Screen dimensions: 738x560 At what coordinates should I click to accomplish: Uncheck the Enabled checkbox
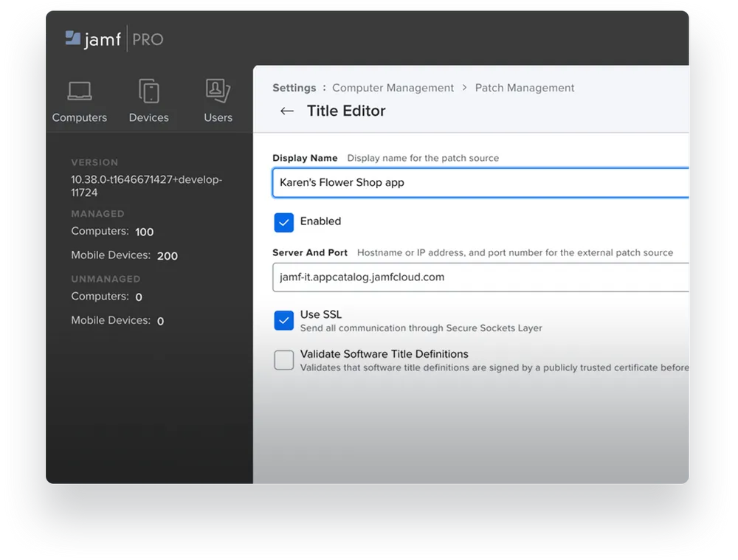(x=283, y=222)
